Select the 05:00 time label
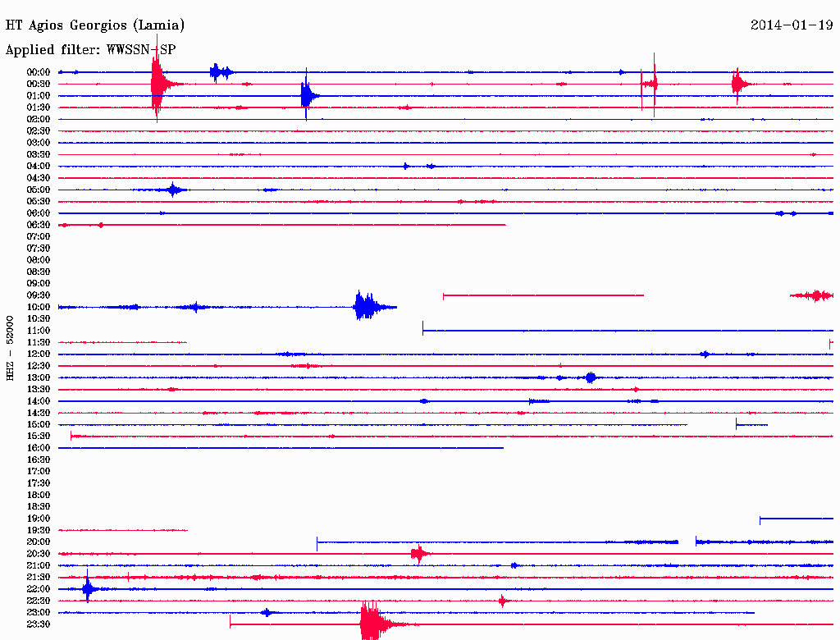This screenshot has width=840, height=640. tap(38, 190)
